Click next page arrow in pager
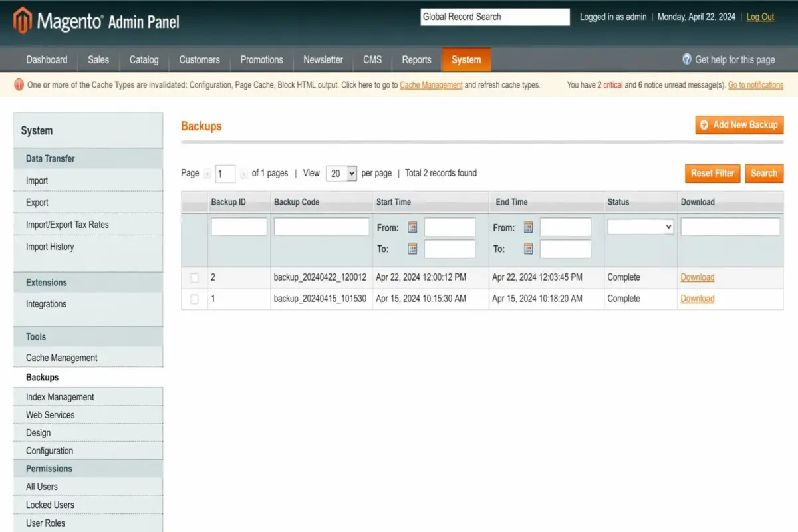This screenshot has width=798, height=532. 243,174
